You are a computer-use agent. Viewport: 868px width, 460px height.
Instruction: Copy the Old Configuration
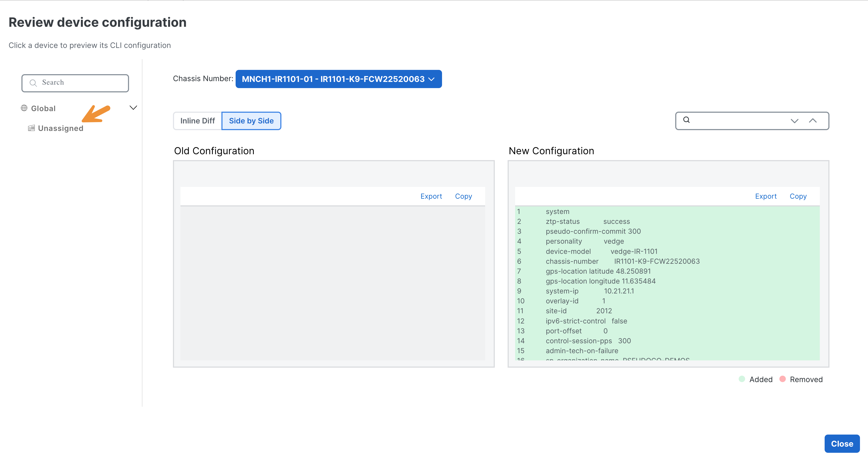tap(463, 196)
